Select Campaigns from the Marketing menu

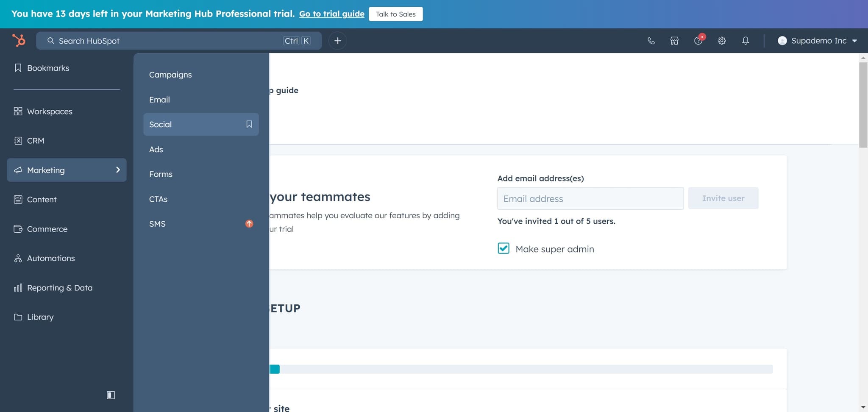point(170,75)
